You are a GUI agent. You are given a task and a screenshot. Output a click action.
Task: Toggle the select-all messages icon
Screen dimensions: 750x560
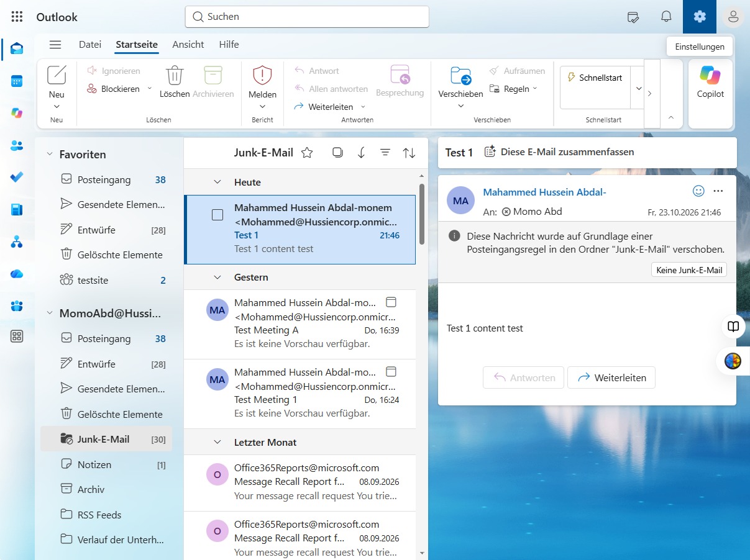337,153
